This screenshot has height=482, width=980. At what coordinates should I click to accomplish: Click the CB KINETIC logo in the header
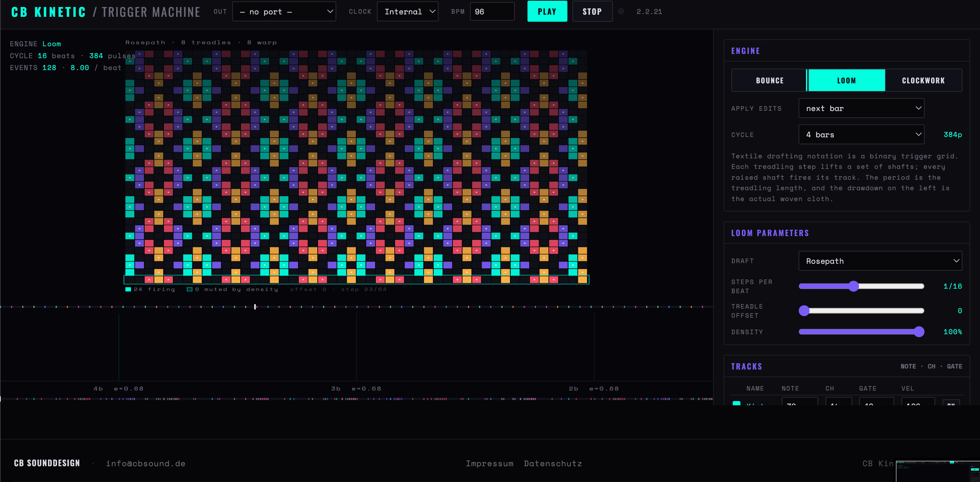click(48, 12)
